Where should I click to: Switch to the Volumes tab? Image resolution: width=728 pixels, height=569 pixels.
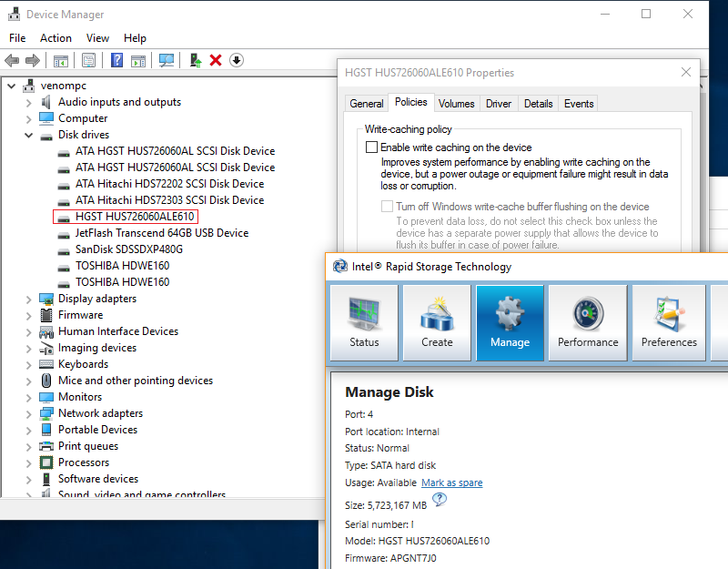point(457,104)
